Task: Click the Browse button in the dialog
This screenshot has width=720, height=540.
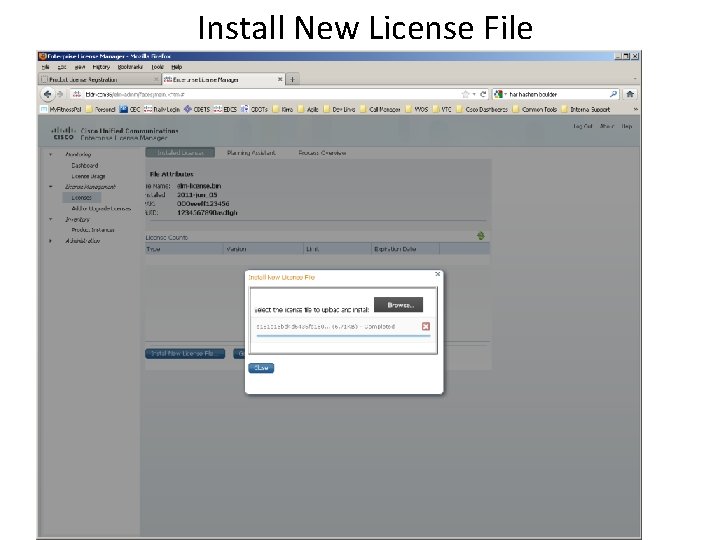Action: tap(398, 305)
